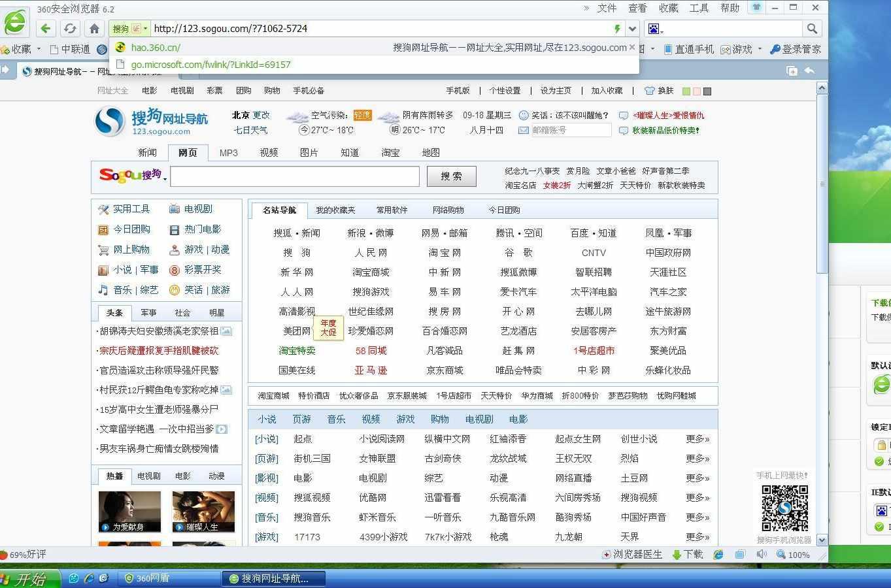Open 文件 menu
891x588 pixels.
[x=607, y=8]
